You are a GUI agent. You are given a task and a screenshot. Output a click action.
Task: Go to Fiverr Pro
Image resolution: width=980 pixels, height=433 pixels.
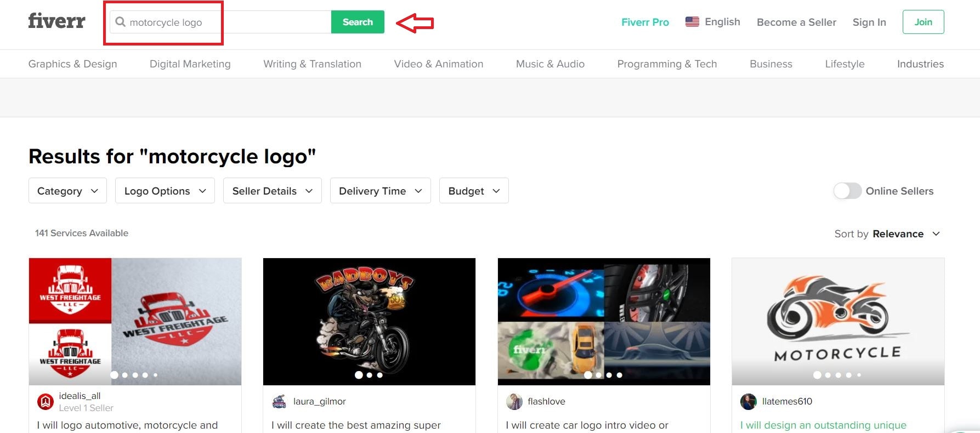pos(645,22)
